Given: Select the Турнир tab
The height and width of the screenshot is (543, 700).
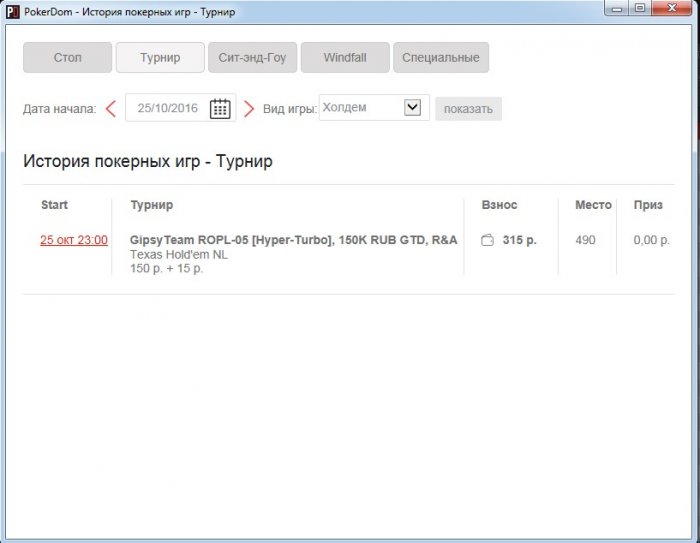Looking at the screenshot, I should [160, 58].
